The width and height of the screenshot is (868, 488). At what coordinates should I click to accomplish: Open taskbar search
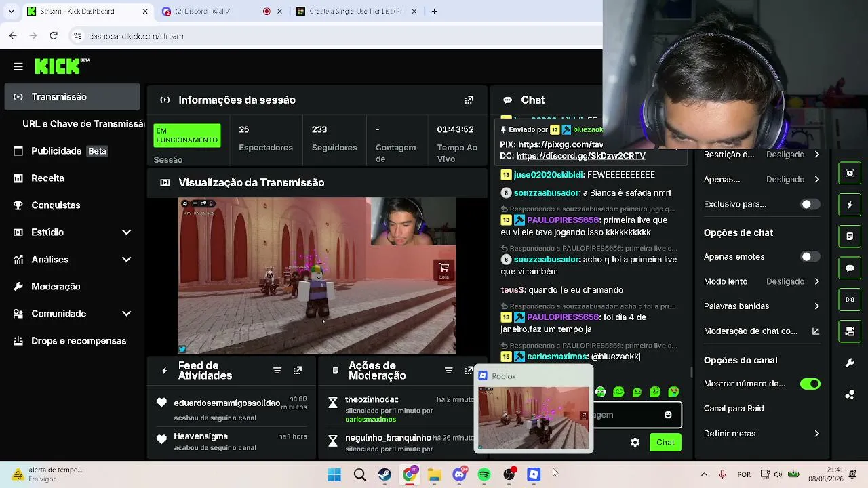click(359, 474)
